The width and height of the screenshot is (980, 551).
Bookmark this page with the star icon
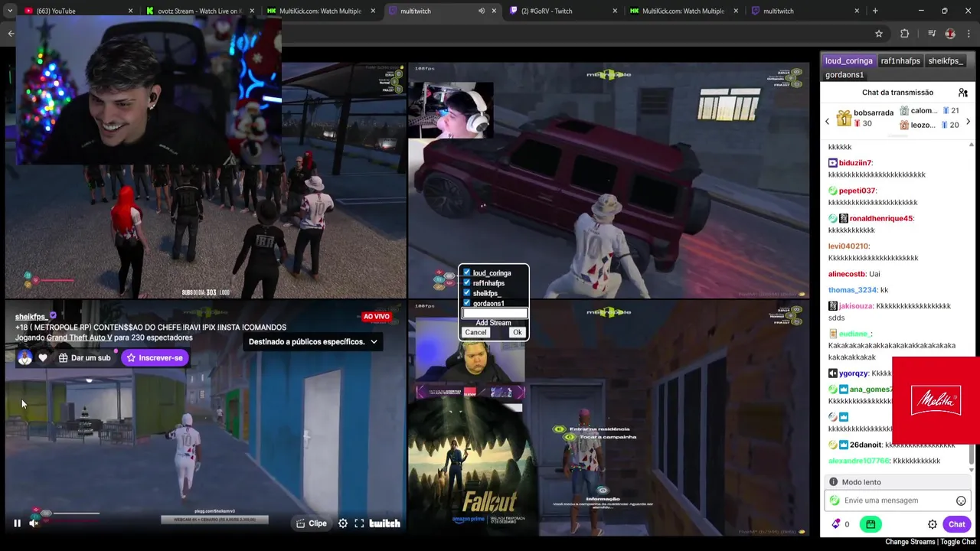(879, 34)
